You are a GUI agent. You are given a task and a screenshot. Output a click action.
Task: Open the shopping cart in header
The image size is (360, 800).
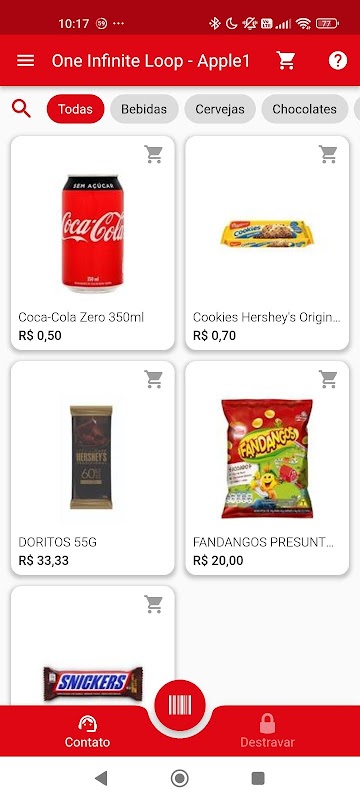pos(286,61)
